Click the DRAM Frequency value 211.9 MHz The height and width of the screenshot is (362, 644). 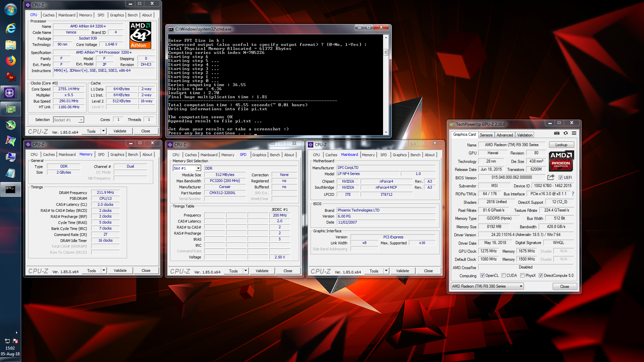point(105,193)
